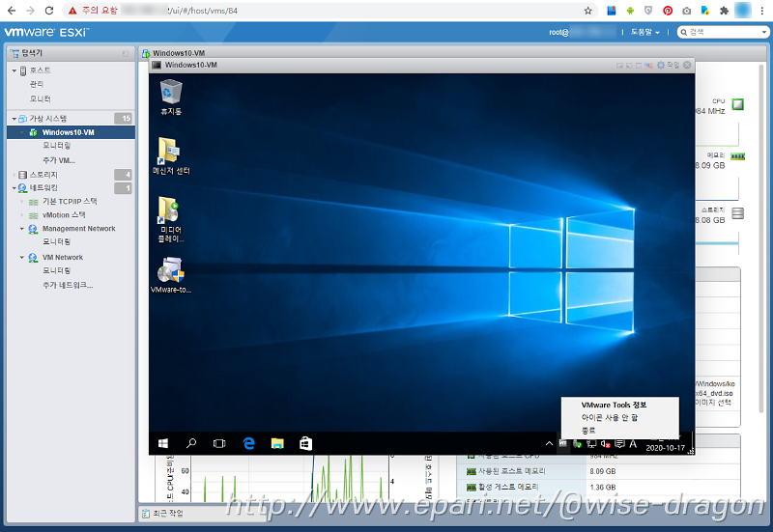Select the 메신저 센터 desktop shortcut
Viewport: 773px width, 532px height.
pyautogui.click(x=171, y=156)
